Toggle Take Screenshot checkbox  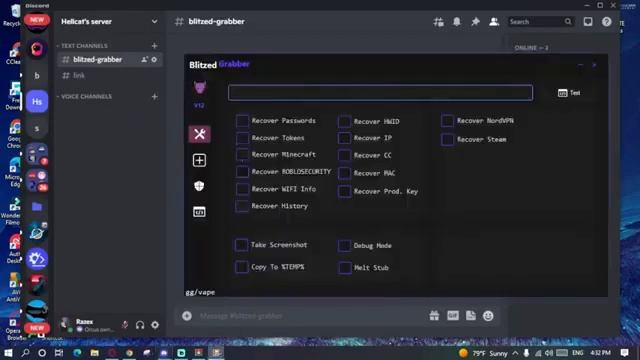pos(241,245)
